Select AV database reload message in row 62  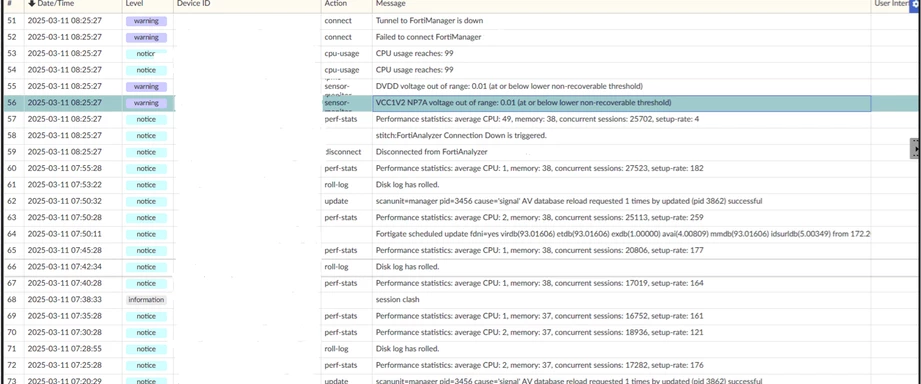(x=569, y=201)
